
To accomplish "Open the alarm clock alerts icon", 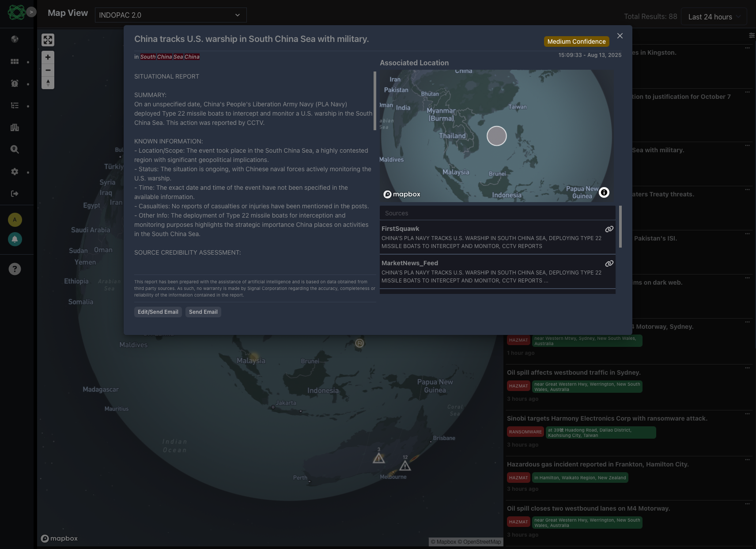I will (15, 83).
